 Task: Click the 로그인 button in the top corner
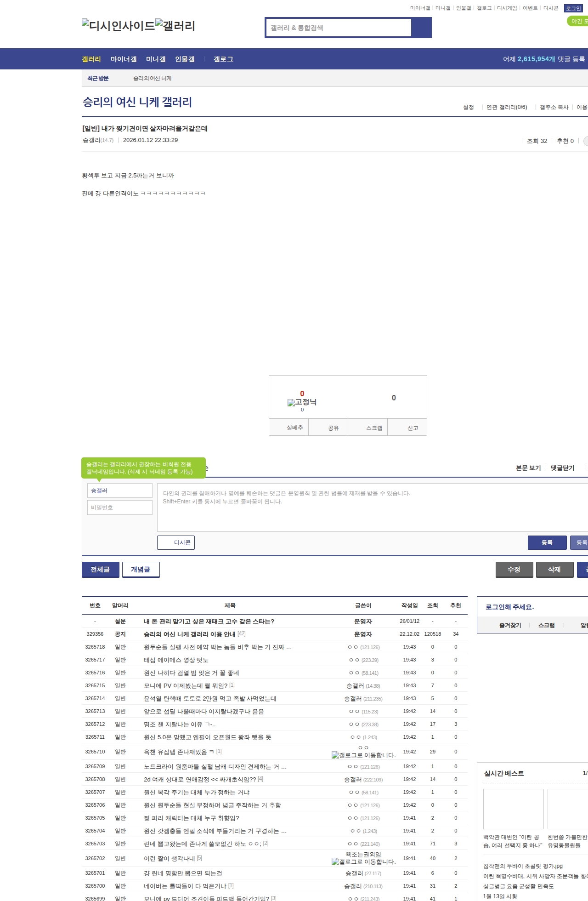(573, 8)
